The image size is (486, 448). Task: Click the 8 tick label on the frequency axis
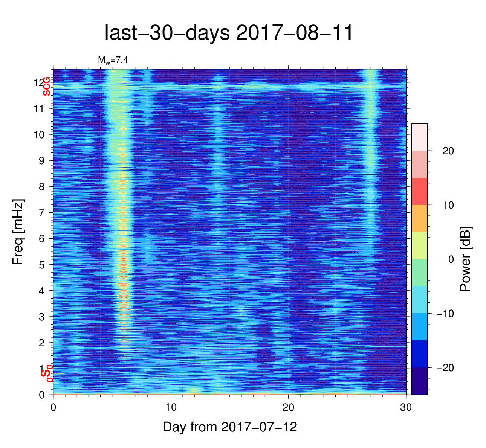click(x=42, y=187)
